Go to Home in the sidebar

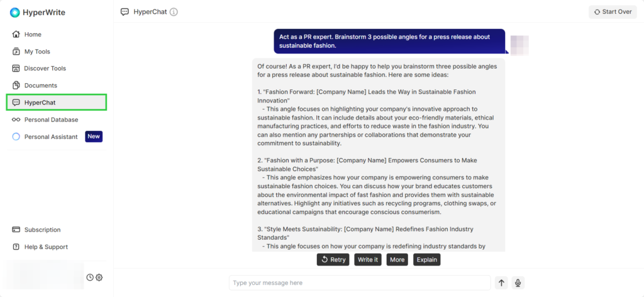point(33,35)
